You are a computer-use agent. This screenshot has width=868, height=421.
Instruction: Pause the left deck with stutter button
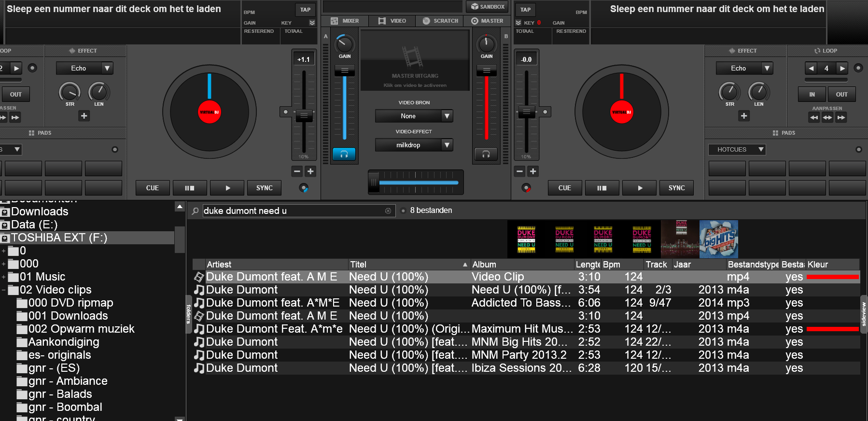pos(190,188)
